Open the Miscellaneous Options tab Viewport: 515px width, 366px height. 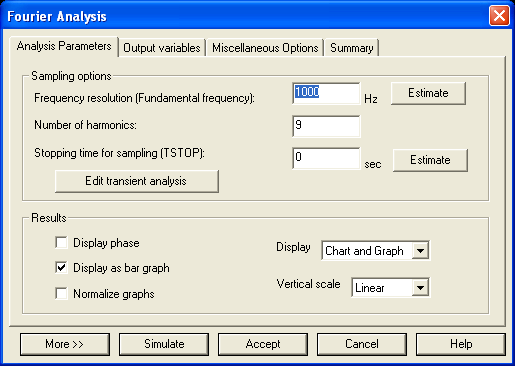click(265, 48)
